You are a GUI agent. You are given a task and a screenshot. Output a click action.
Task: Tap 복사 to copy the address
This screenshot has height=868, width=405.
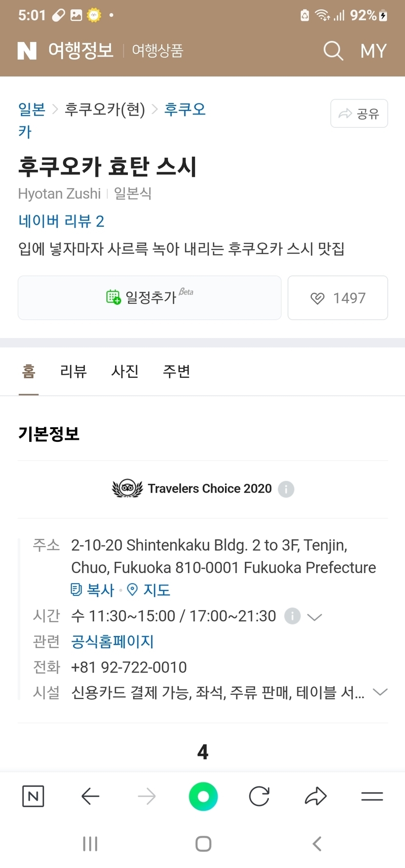(93, 590)
